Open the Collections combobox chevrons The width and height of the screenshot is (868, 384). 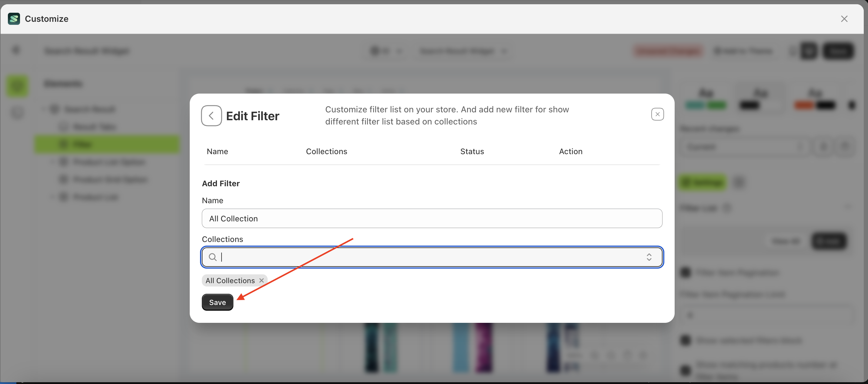coord(649,257)
